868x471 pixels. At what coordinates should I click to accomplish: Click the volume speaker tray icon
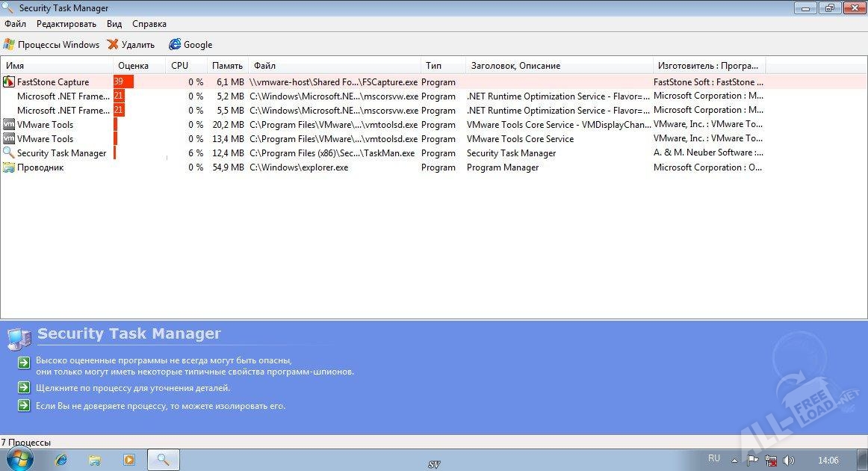[788, 460]
